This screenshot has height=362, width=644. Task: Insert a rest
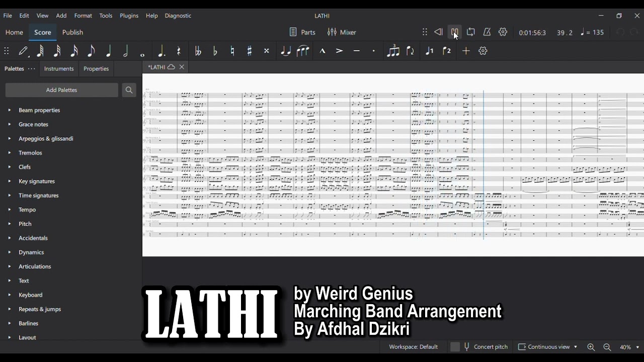coord(179,51)
